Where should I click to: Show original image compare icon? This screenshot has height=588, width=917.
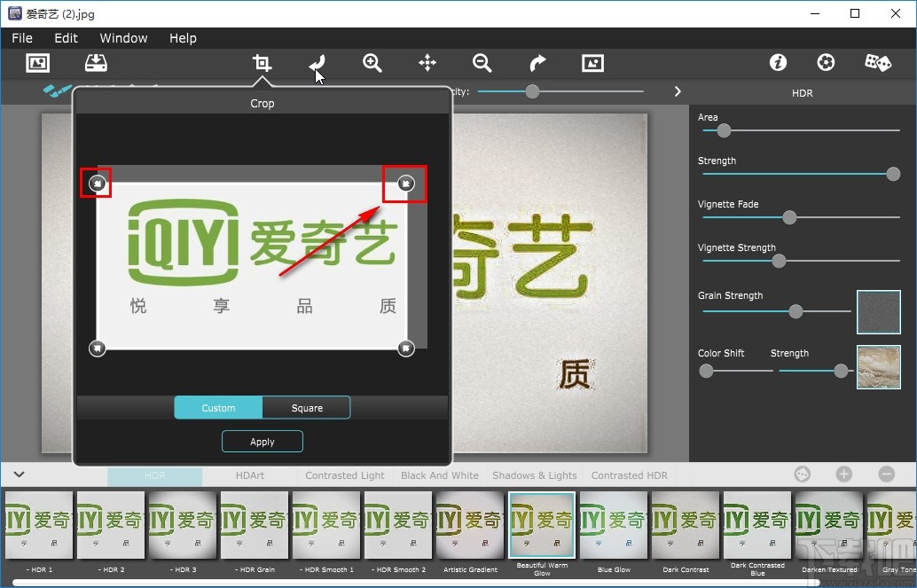tap(592, 63)
